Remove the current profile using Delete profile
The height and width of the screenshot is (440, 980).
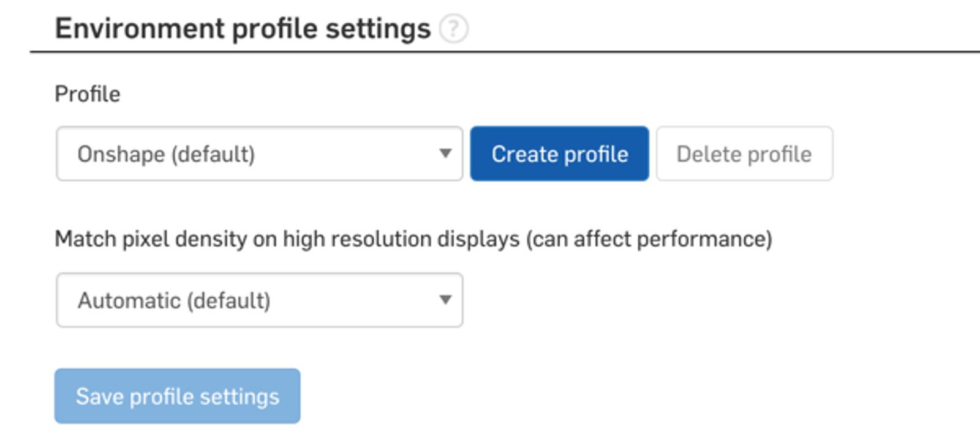point(744,154)
